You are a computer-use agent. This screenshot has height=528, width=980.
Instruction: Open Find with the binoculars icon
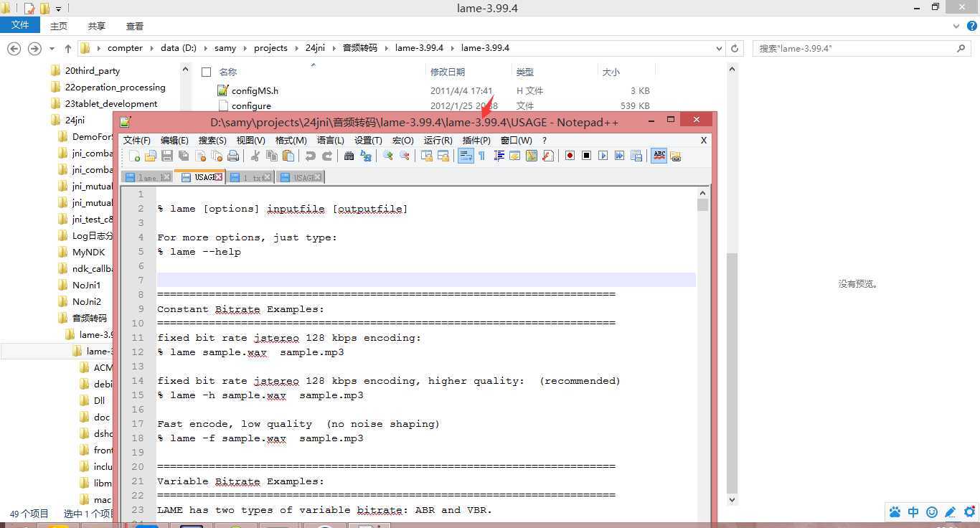[349, 156]
